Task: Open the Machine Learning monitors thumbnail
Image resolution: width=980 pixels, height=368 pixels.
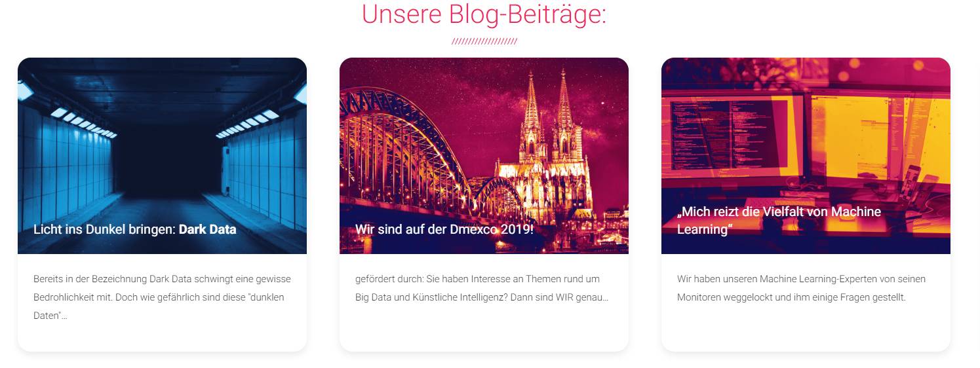Action: [x=806, y=155]
